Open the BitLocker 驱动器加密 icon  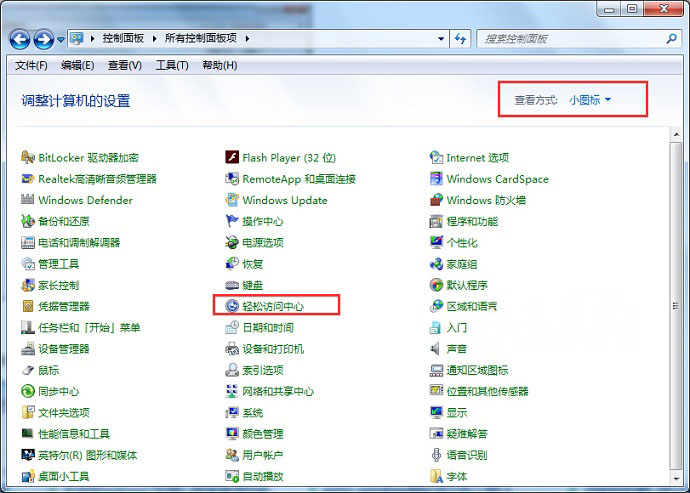point(28,157)
